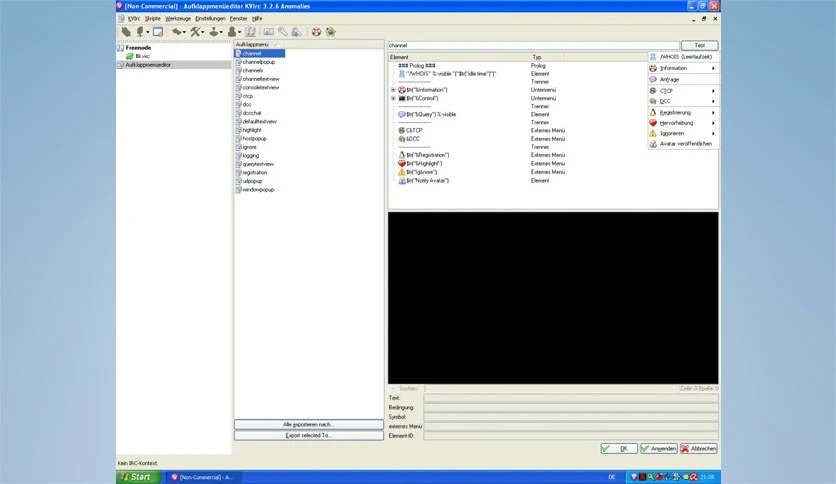Click the green bug icon in toolbar
Viewport: 836px width, 484px height.
click(x=331, y=32)
